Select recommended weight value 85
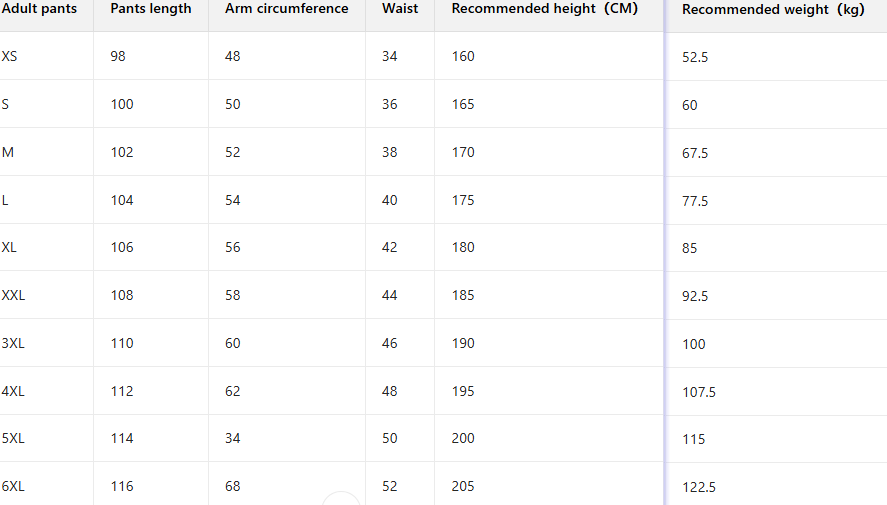Viewport: 887px width, 505px height. coord(690,249)
